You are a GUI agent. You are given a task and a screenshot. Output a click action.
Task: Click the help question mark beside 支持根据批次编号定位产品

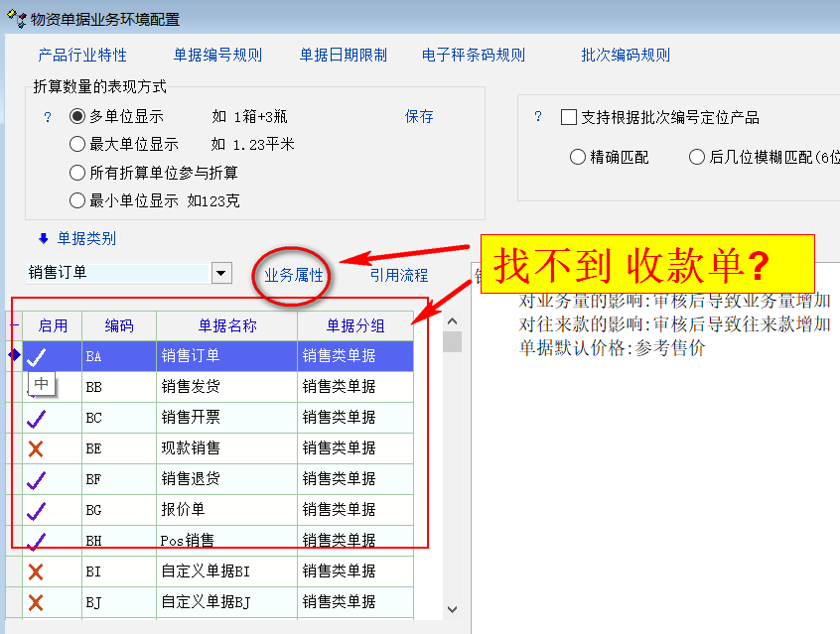pos(538,117)
